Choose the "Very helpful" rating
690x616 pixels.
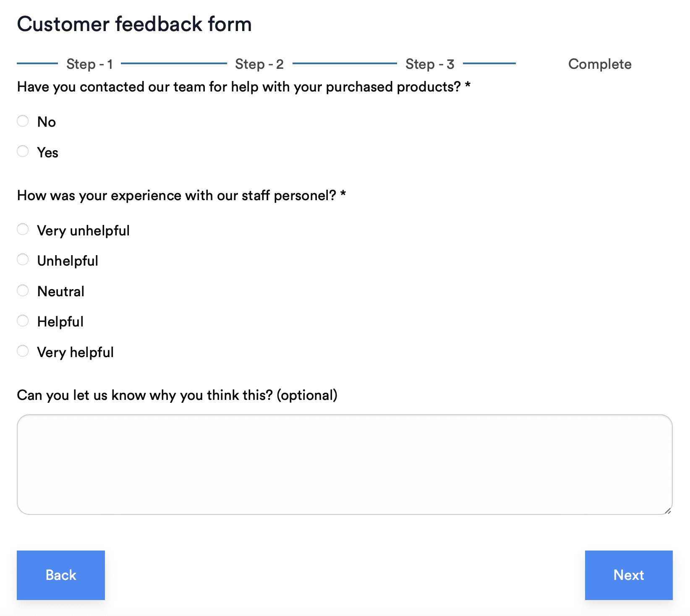point(23,351)
